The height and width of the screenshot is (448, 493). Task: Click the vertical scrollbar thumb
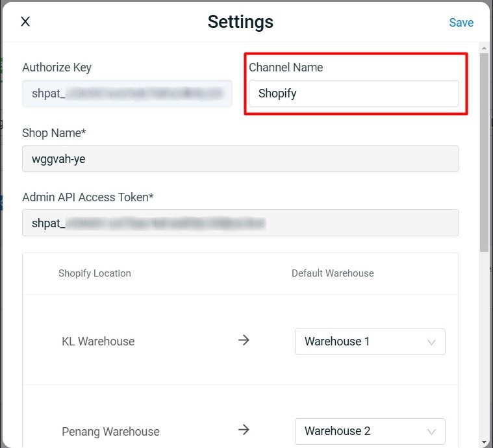click(x=484, y=153)
